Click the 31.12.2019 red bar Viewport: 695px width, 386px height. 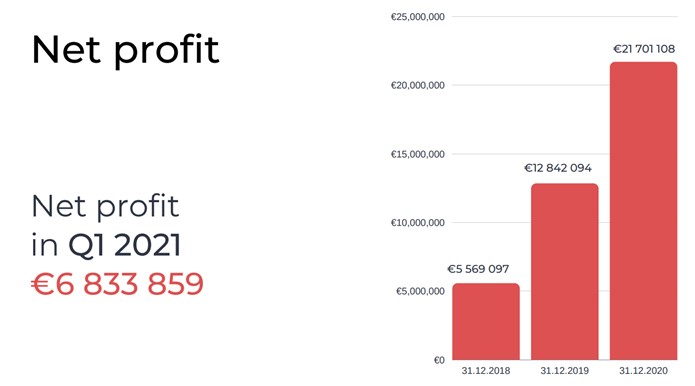coord(565,271)
